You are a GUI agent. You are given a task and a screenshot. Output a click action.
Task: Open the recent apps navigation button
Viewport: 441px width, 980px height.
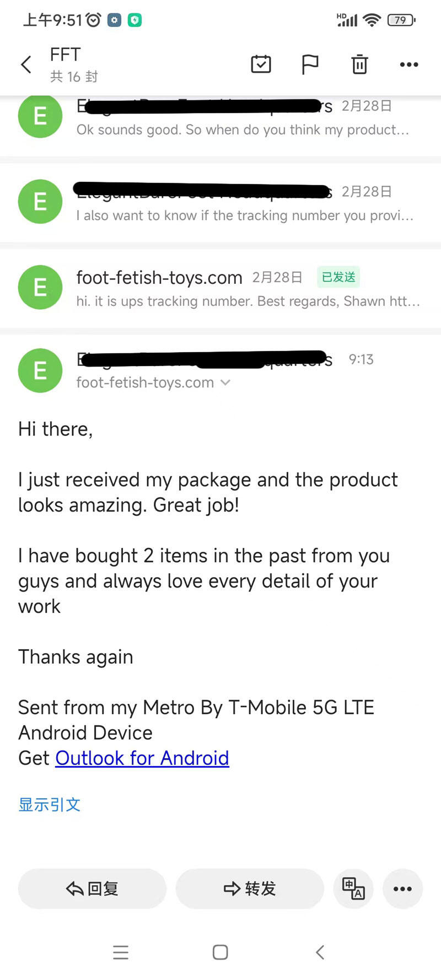pyautogui.click(x=121, y=952)
